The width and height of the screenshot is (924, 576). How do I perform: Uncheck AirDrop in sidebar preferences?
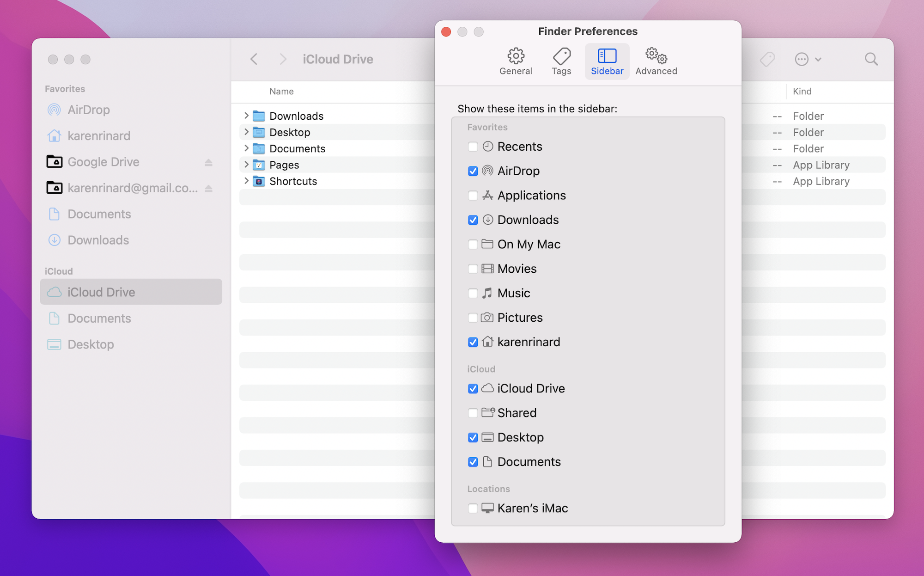point(473,171)
